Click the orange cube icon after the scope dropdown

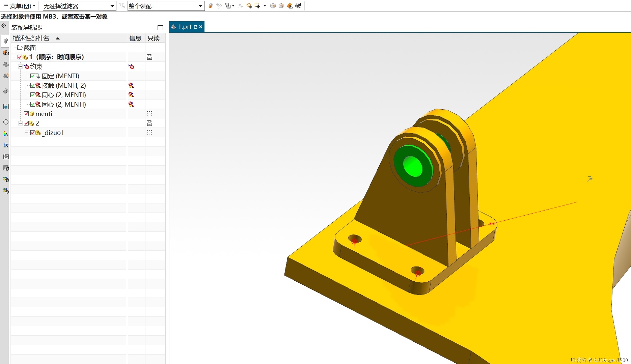coord(211,6)
